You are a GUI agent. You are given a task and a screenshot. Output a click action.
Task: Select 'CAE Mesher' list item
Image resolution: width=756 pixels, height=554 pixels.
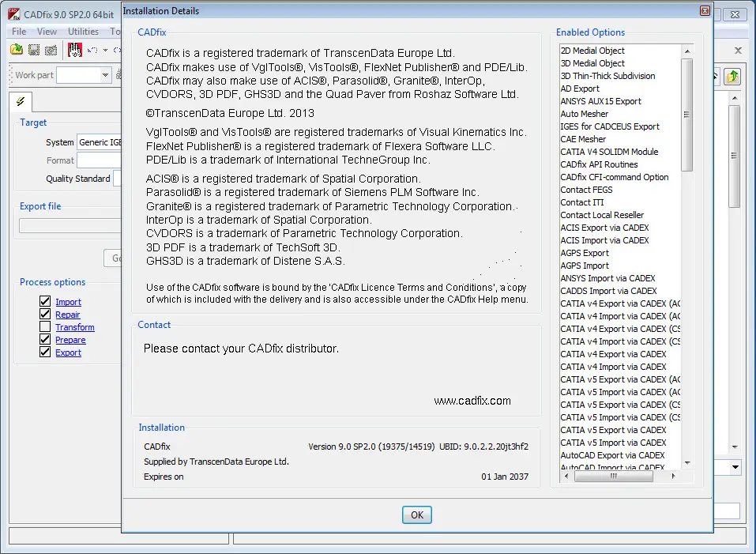click(x=583, y=139)
